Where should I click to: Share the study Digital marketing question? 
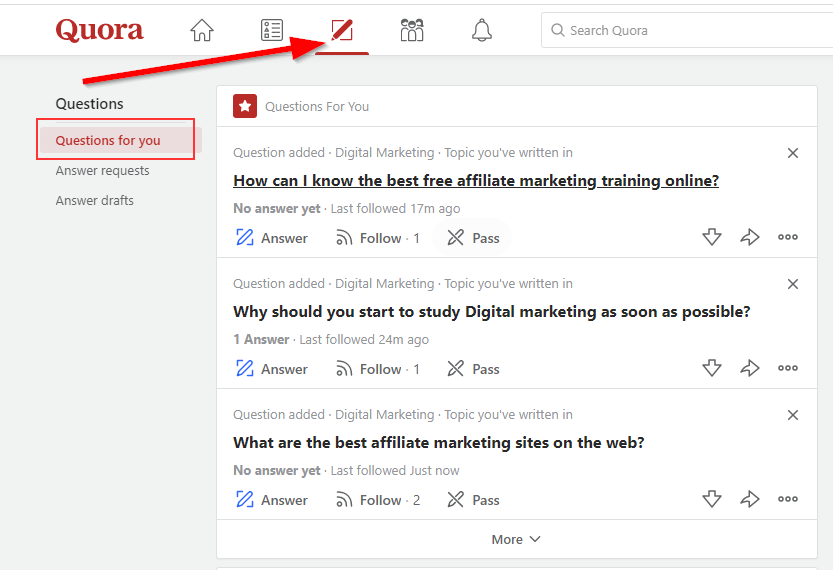click(750, 368)
